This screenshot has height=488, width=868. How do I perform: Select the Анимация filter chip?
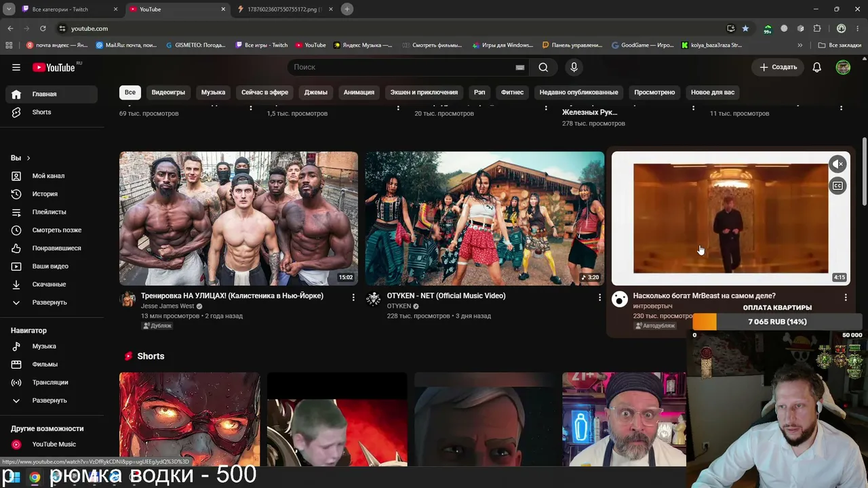point(359,92)
